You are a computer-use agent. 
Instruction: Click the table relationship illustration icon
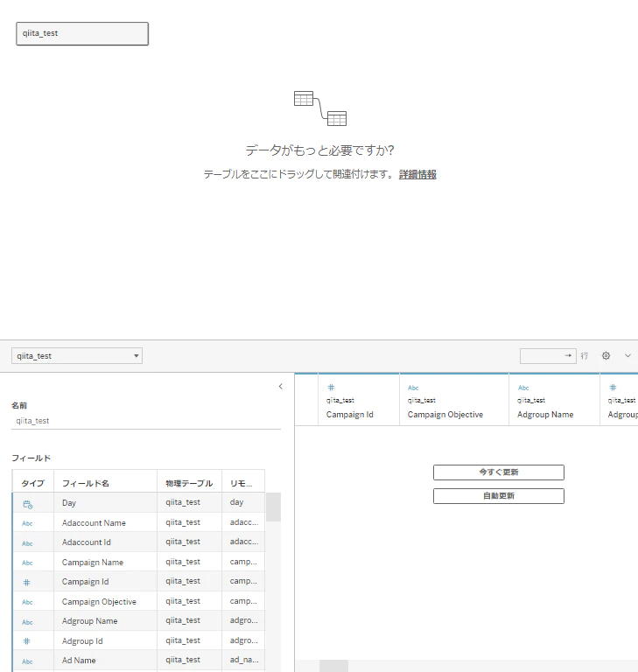[319, 108]
